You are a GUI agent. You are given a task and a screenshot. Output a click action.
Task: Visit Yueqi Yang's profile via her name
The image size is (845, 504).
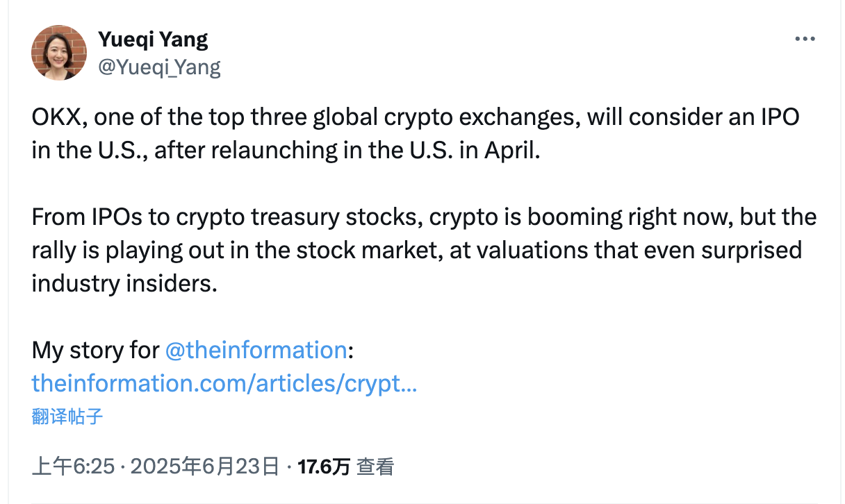(x=153, y=39)
